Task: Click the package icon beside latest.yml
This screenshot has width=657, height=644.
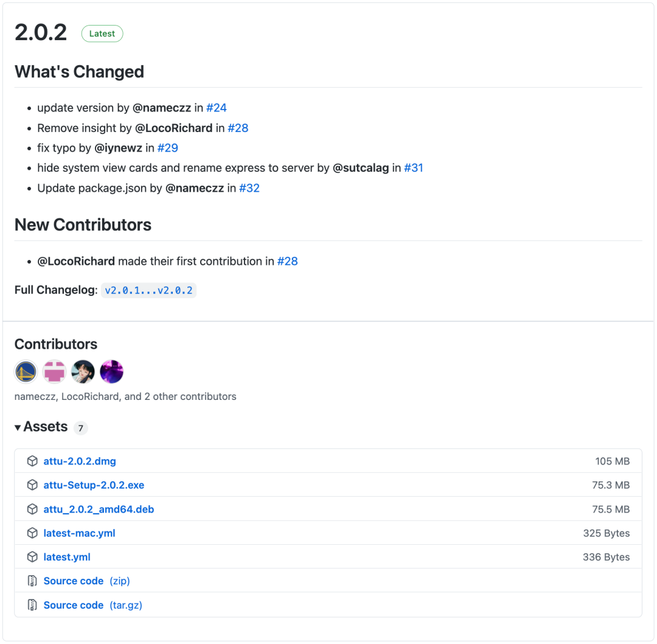Action: [32, 557]
